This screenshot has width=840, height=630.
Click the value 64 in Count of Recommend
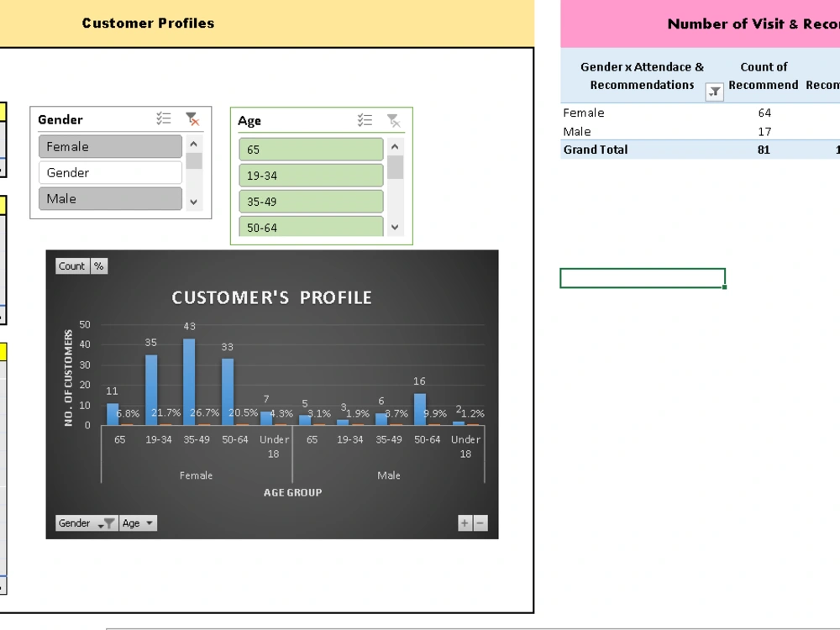point(764,113)
